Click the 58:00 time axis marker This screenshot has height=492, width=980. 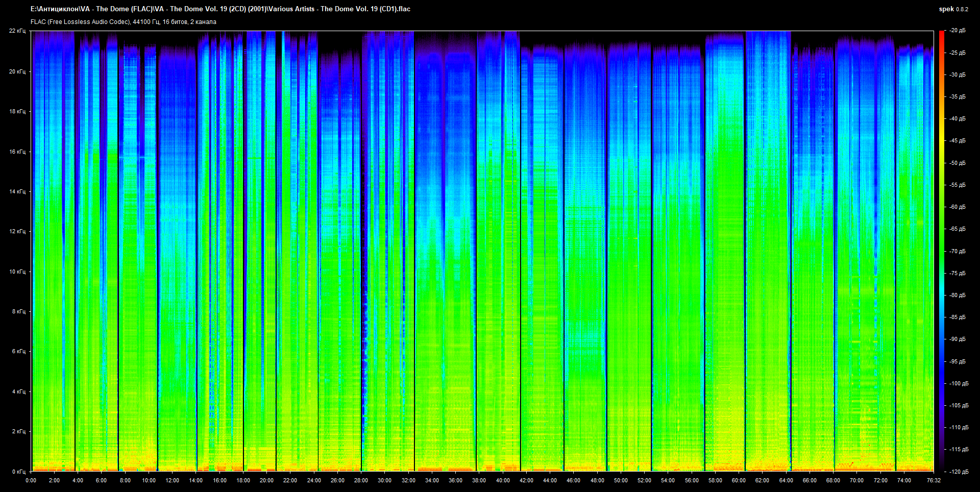(715, 480)
